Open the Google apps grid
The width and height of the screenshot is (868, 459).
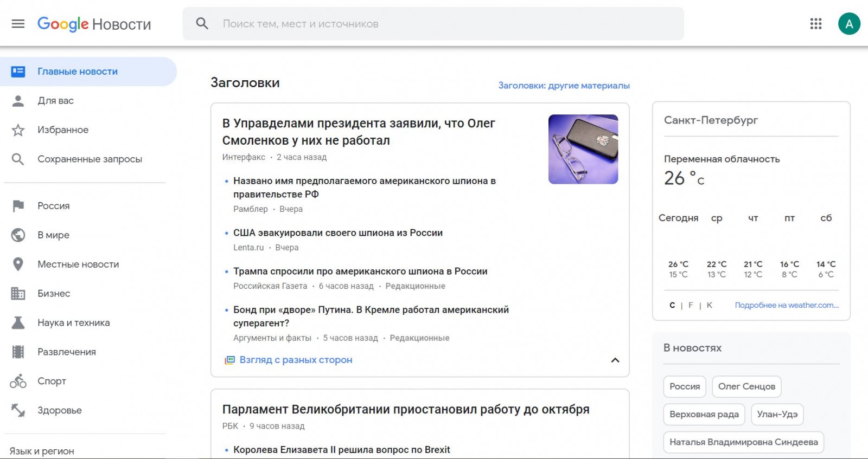(x=816, y=24)
